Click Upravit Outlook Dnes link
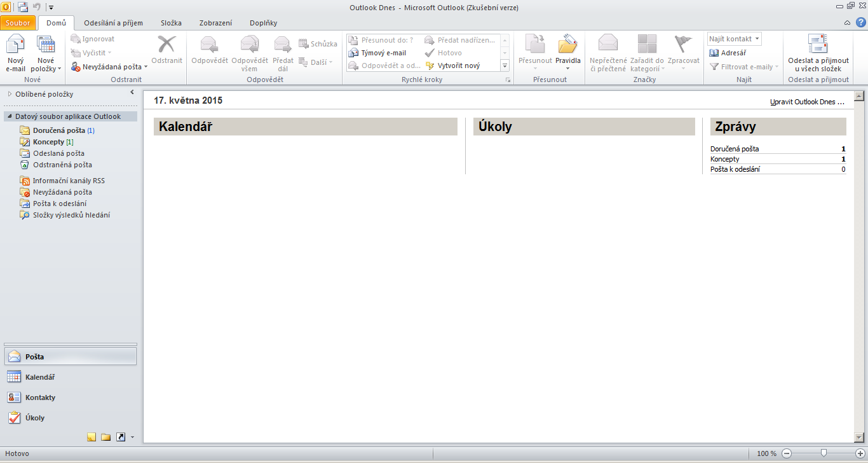This screenshot has height=463, width=868. click(x=807, y=102)
